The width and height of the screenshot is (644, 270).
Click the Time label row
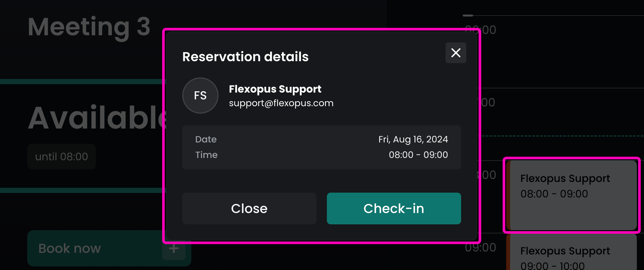(x=206, y=155)
